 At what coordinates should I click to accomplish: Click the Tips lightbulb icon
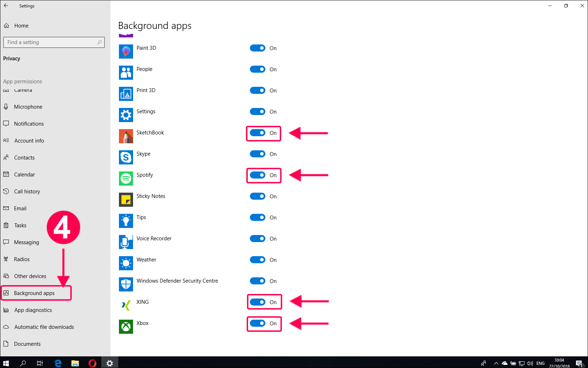point(126,221)
